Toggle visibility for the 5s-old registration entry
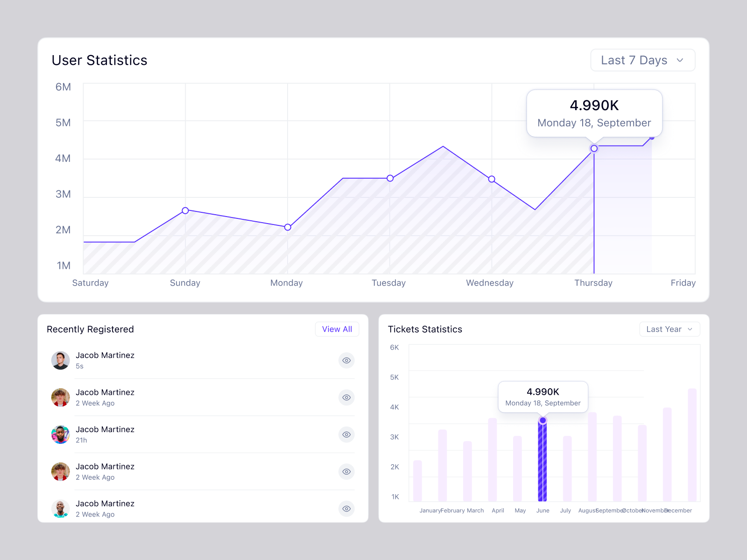 pyautogui.click(x=346, y=360)
